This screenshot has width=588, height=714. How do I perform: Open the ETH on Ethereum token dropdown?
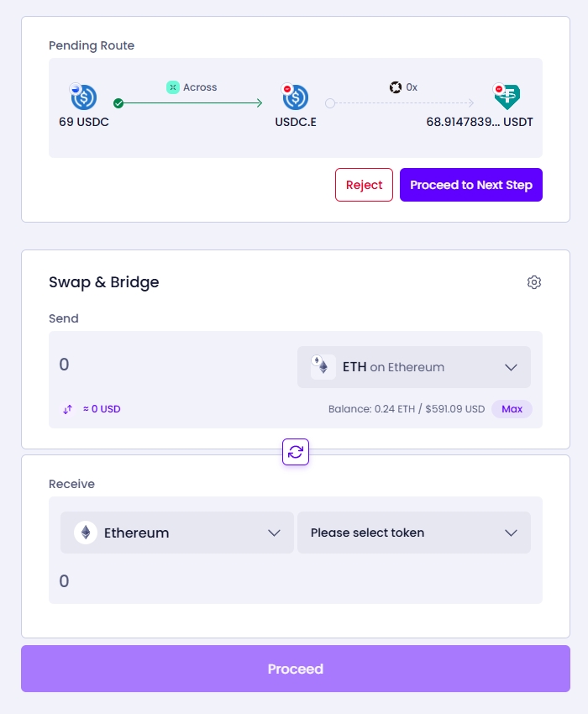coord(414,367)
